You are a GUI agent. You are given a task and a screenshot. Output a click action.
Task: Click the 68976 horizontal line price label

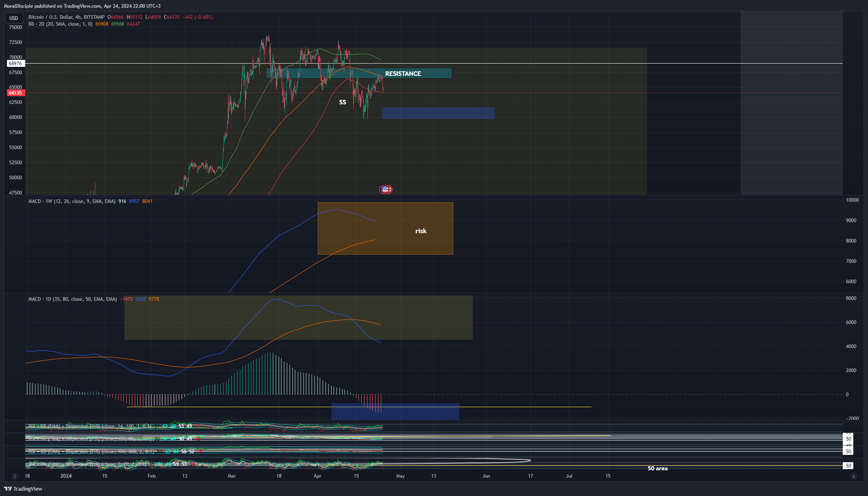coord(16,64)
